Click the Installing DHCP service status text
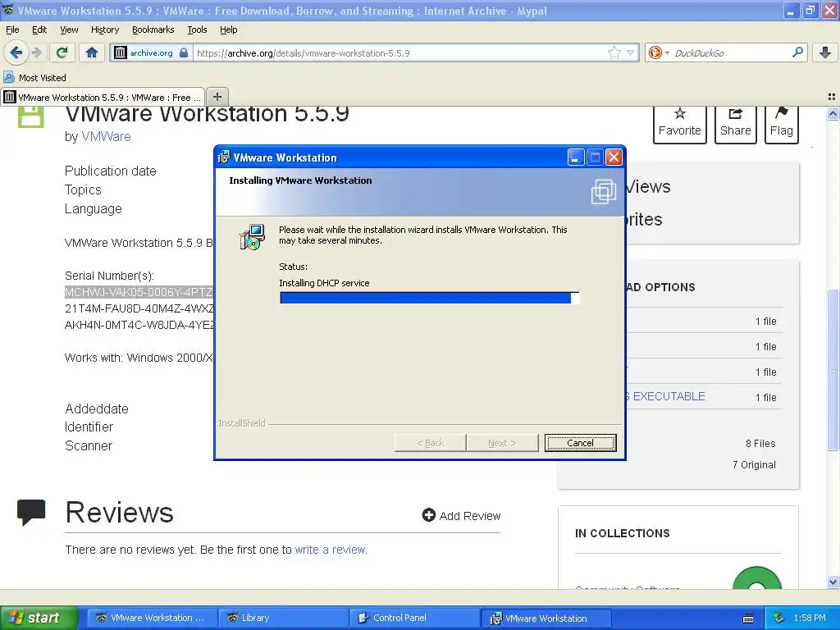840x630 pixels. [x=324, y=283]
